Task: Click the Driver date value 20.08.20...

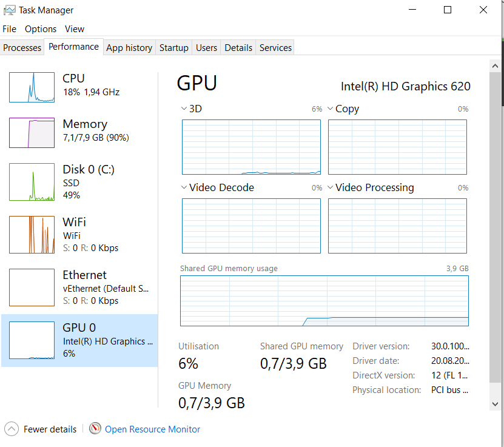Action: (x=450, y=360)
